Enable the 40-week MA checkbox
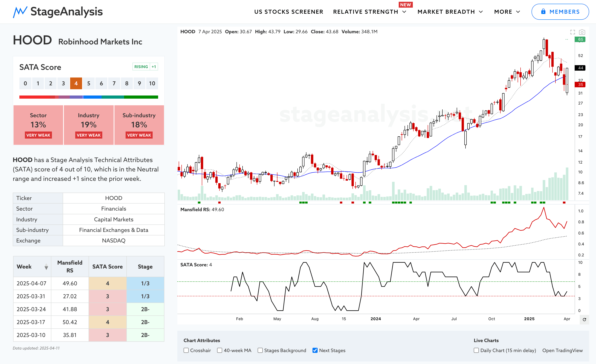The image size is (596, 364). coord(220,350)
